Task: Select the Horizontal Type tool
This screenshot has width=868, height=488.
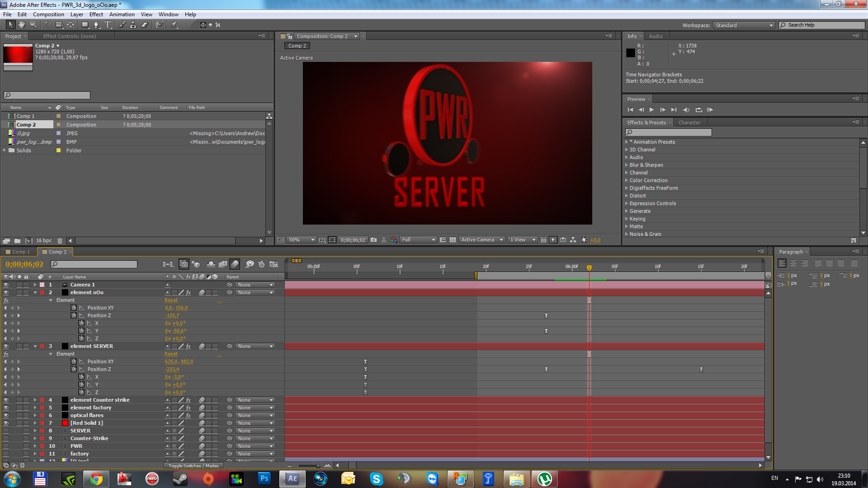Action: [108, 25]
